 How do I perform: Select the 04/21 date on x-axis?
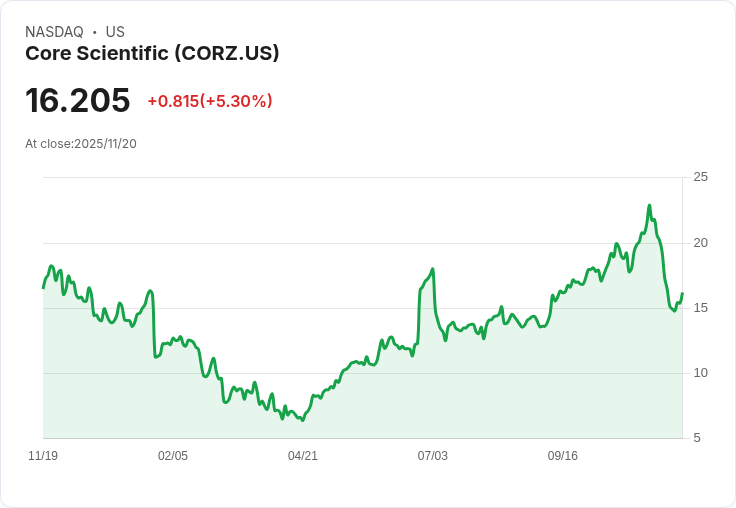pyautogui.click(x=303, y=456)
